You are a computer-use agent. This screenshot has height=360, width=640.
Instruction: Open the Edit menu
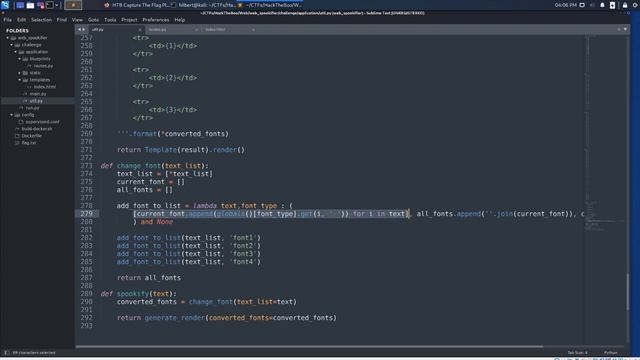(21, 20)
